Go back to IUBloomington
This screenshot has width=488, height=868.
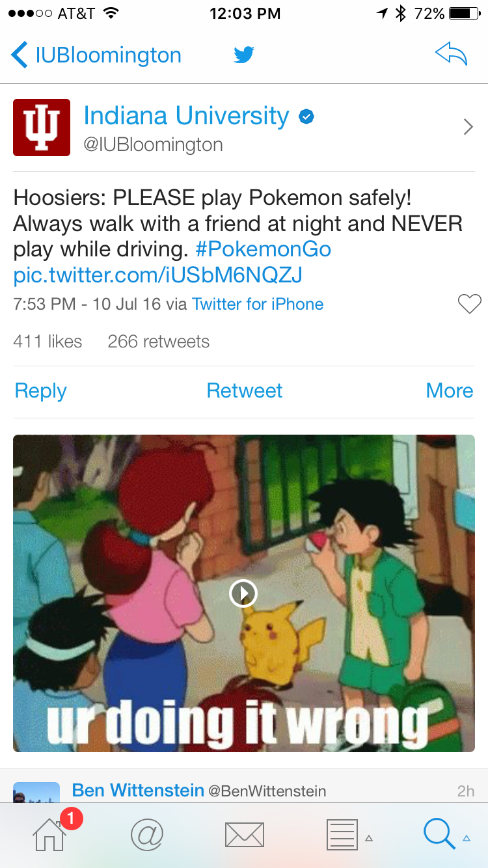pos(96,55)
